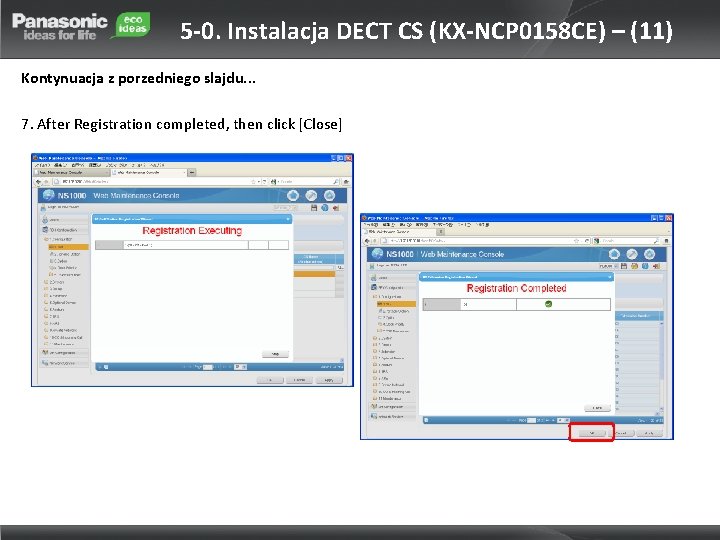The height and width of the screenshot is (540, 720).
Task: Click wrench tool icon in Registration Executing window header
Action: tap(311, 195)
